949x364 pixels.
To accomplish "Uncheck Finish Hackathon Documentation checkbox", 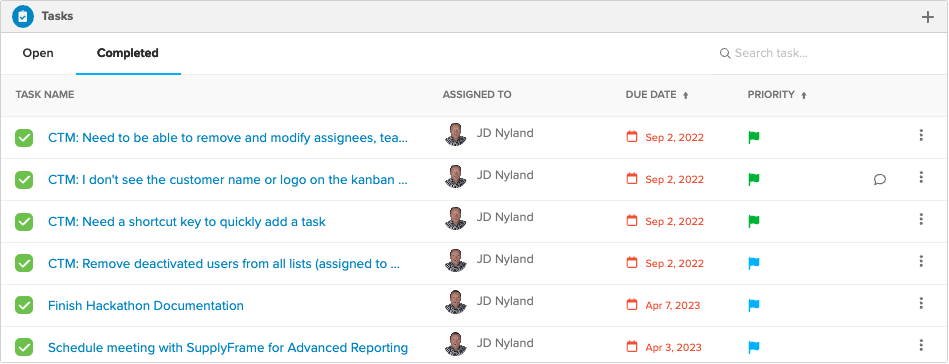I will [24, 305].
